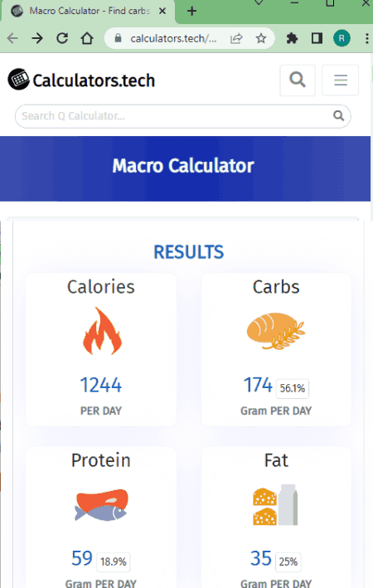Open the extensions puzzle icon
The height and width of the screenshot is (588, 373).
click(292, 38)
